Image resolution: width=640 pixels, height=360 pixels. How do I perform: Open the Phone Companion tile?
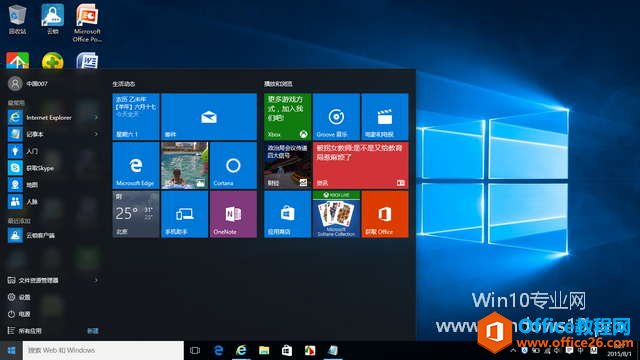point(184,214)
